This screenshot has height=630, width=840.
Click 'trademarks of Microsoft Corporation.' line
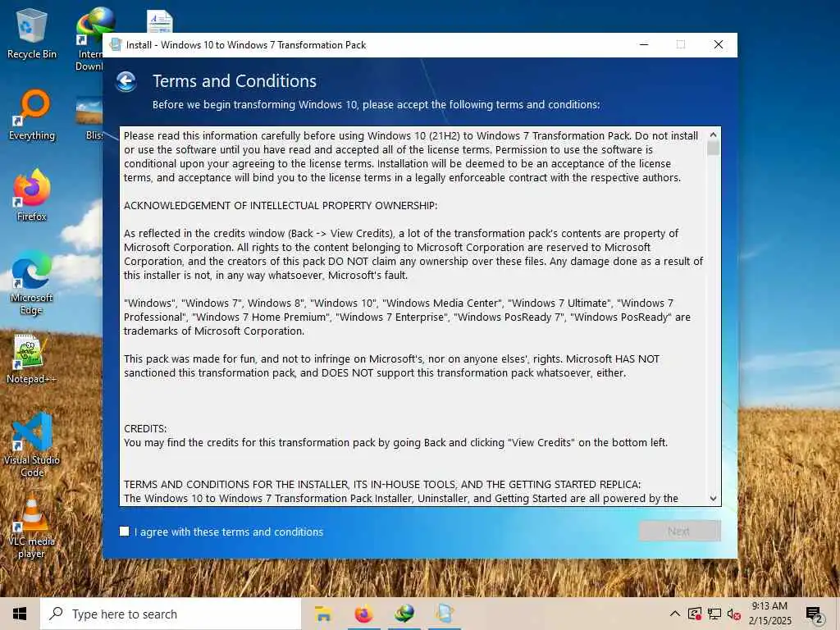tap(214, 331)
